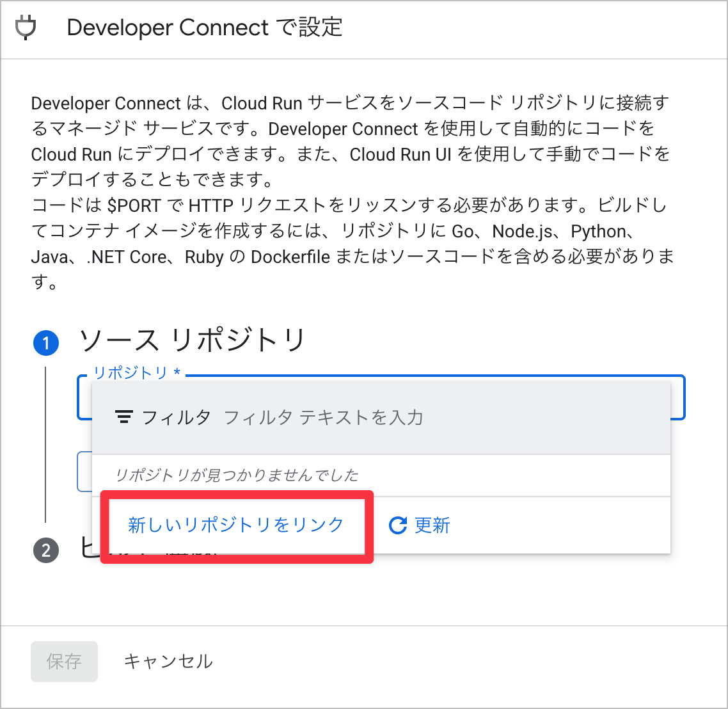Click the refresh arrow icon beside 更新

pos(398,525)
